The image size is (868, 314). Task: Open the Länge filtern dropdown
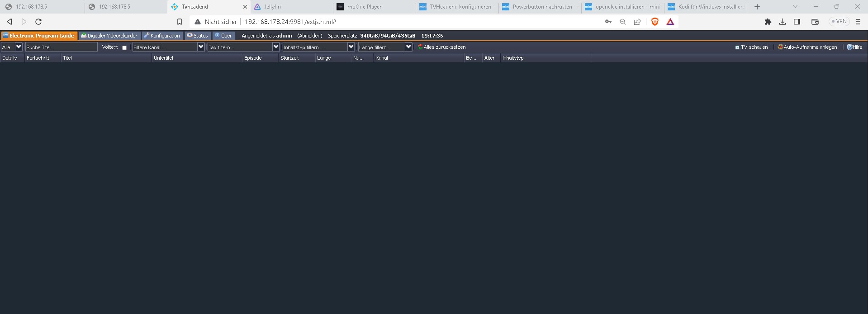pyautogui.click(x=408, y=47)
